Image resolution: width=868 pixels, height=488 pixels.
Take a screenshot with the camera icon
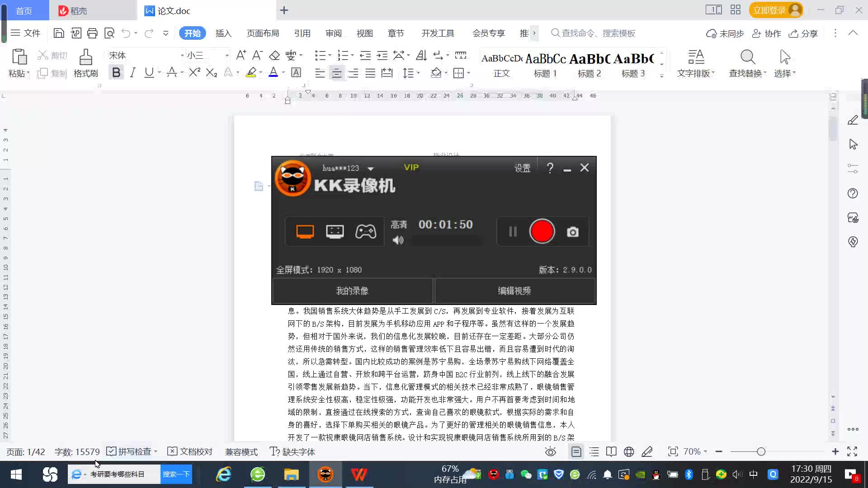pyautogui.click(x=572, y=232)
